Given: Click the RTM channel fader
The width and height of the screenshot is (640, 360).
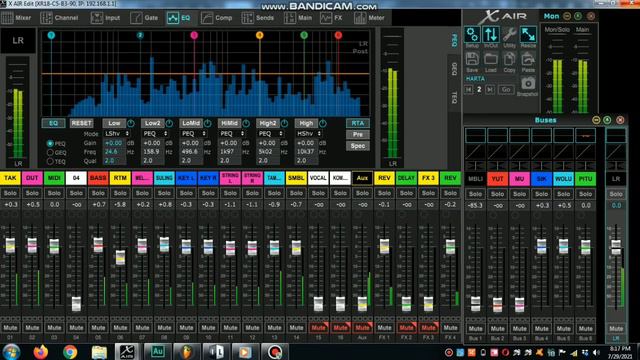Looking at the screenshot, I should click(120, 258).
